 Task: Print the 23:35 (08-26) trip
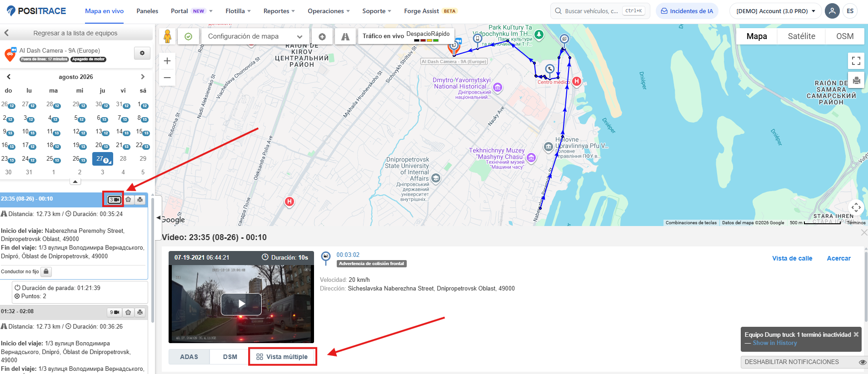click(140, 199)
